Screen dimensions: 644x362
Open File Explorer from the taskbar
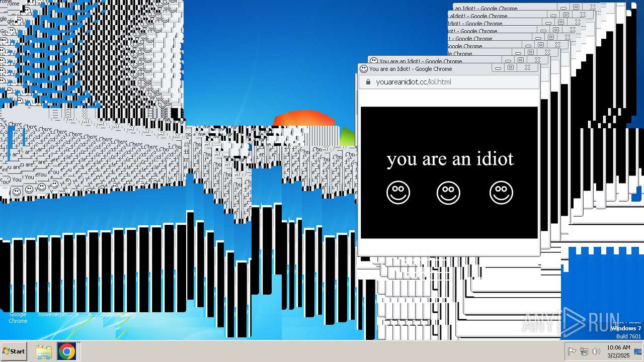[44, 351]
